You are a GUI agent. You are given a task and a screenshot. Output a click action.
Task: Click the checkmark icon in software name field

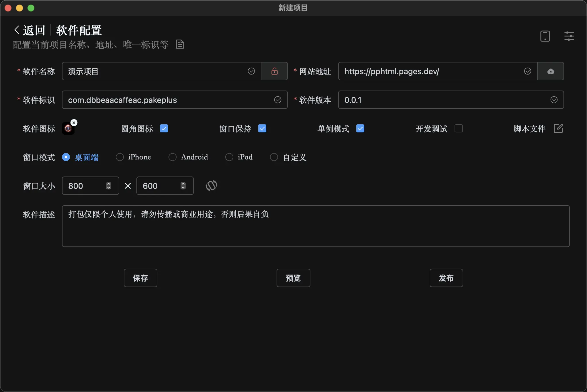click(x=251, y=71)
